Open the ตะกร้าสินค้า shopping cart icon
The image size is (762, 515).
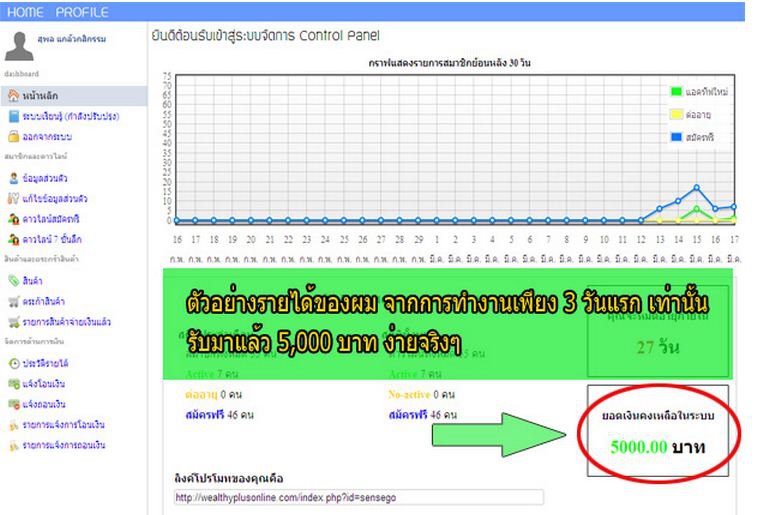[x=13, y=302]
